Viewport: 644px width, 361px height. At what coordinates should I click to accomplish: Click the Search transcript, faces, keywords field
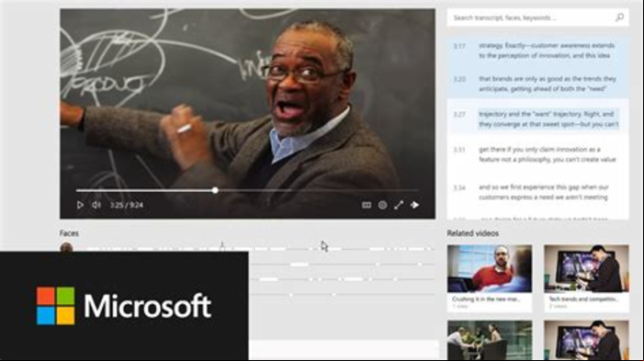point(537,17)
